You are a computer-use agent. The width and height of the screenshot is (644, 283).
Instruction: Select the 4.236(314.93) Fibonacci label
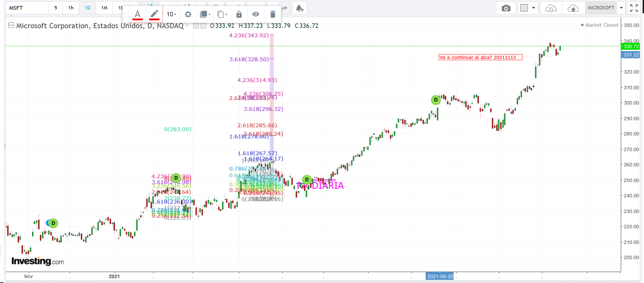tap(257, 80)
